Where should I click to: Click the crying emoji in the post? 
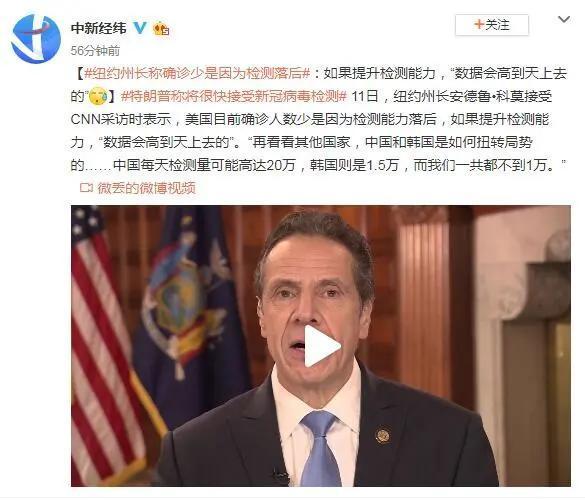tap(98, 96)
